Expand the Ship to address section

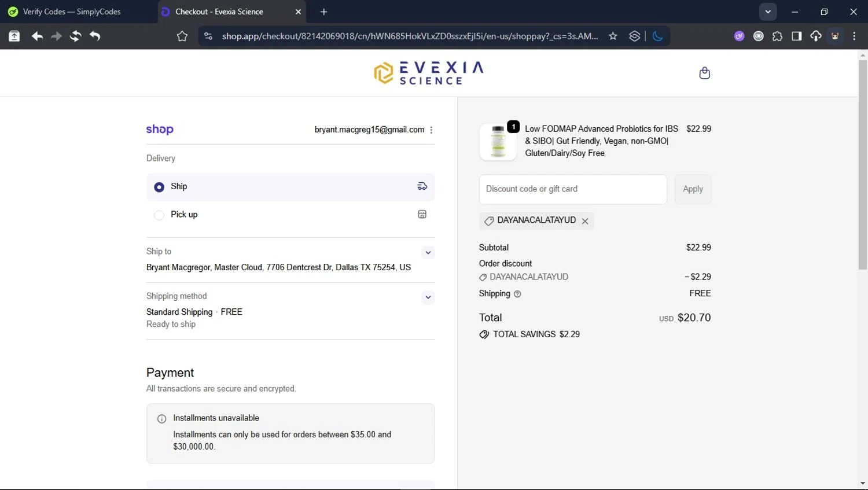point(428,252)
